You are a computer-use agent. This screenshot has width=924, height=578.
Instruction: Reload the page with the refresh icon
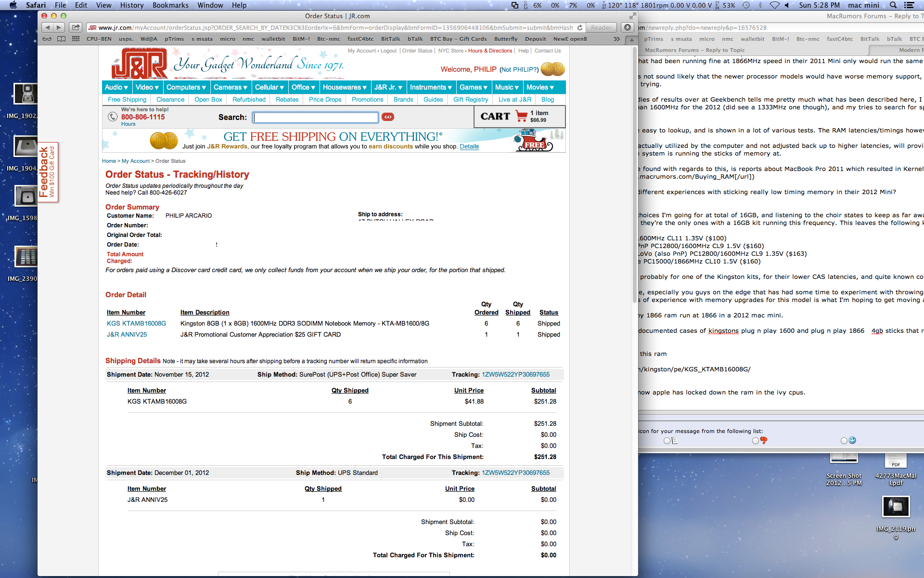click(580, 27)
